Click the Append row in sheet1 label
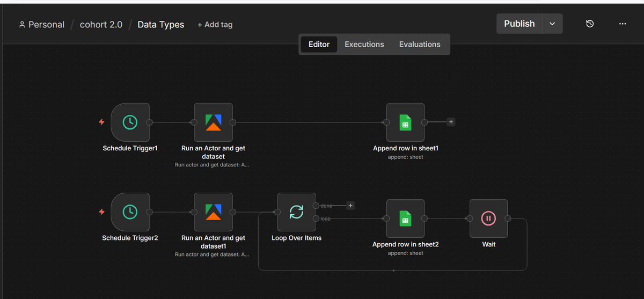The width and height of the screenshot is (644, 299). [405, 148]
